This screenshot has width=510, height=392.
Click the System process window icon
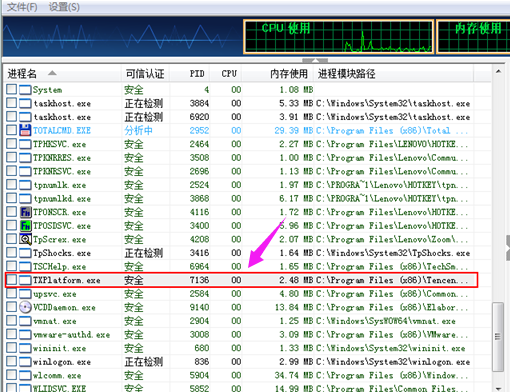click(x=25, y=89)
